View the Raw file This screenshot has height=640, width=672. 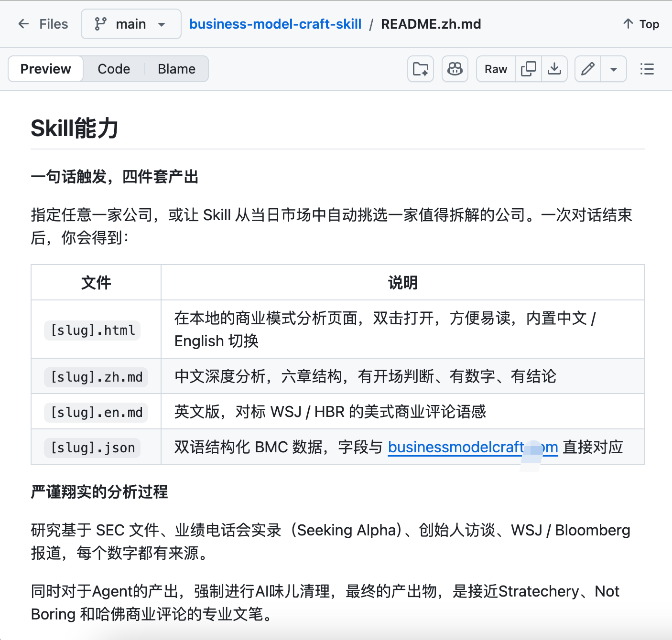click(x=496, y=69)
